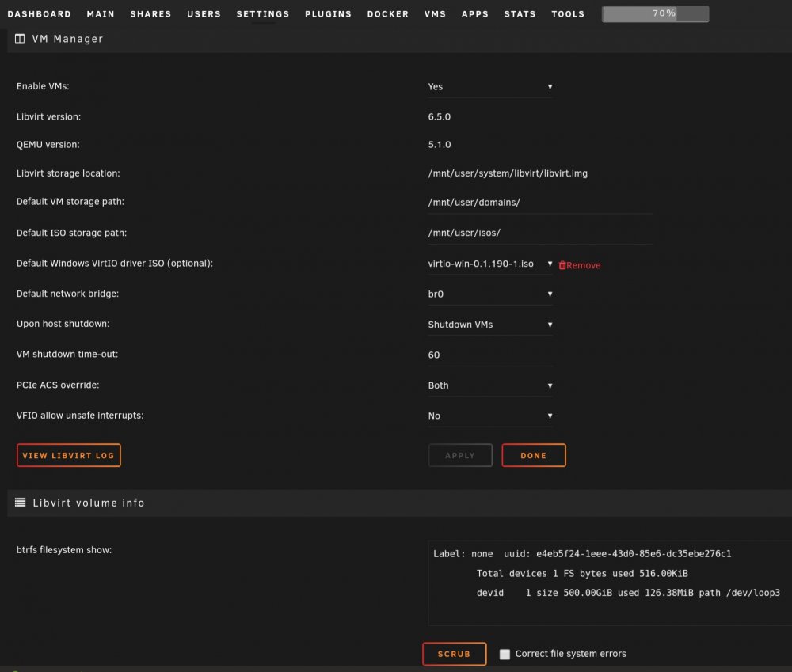Click the Libvirt volume info list icon
Image resolution: width=792 pixels, height=672 pixels.
(x=21, y=503)
